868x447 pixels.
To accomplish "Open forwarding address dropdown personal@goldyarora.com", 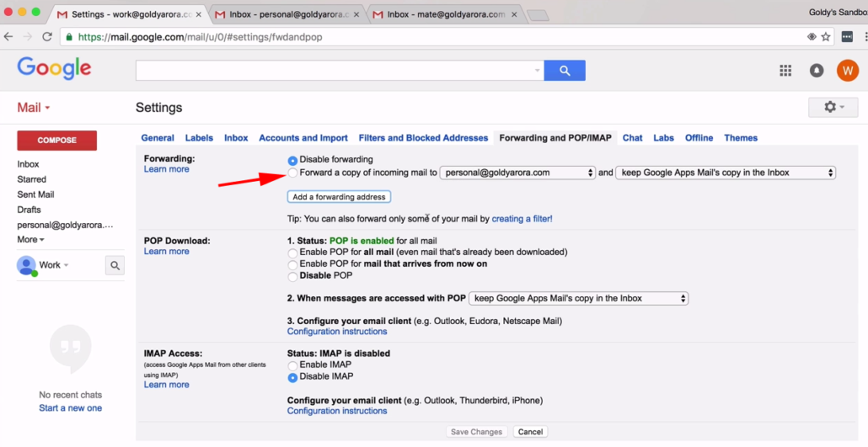I will pyautogui.click(x=517, y=173).
